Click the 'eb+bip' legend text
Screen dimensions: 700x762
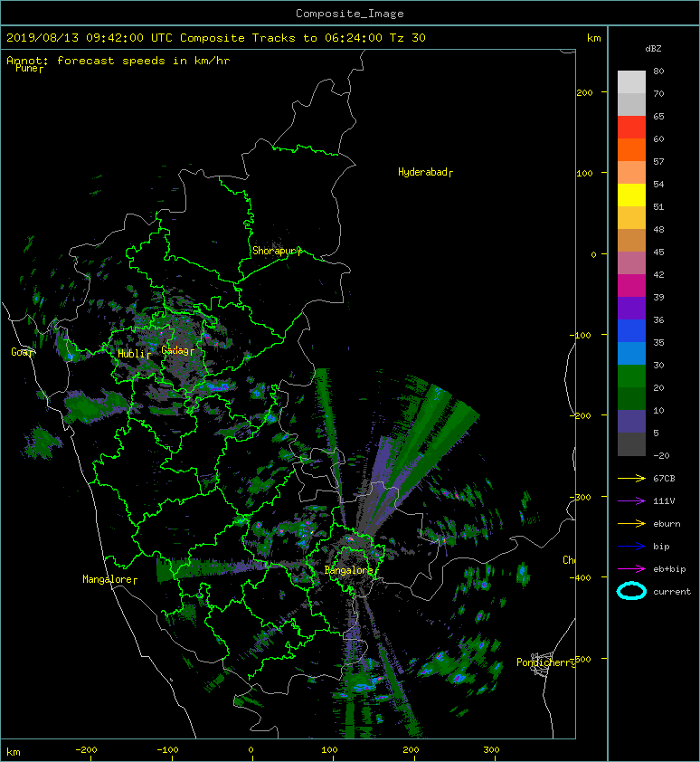click(669, 569)
